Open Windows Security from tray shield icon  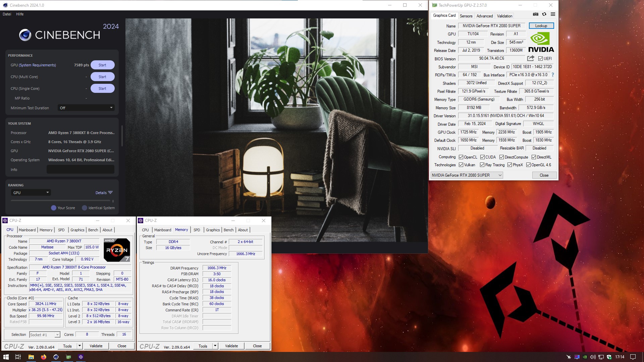tap(609, 357)
